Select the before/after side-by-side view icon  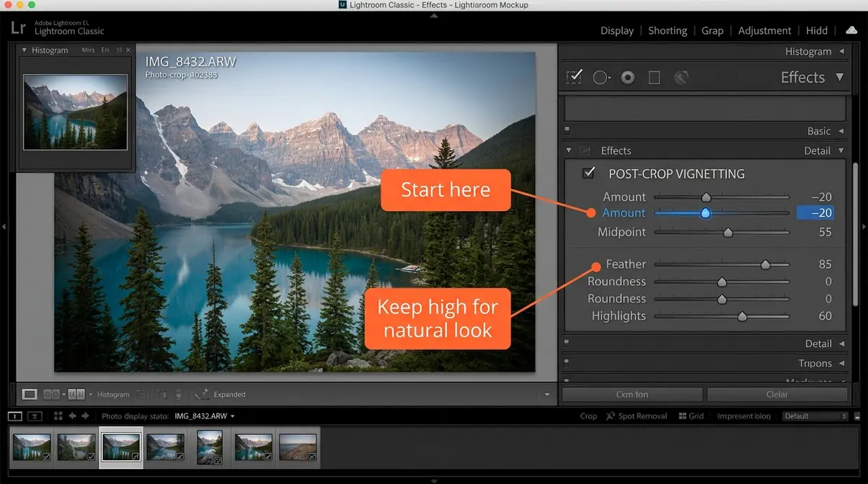[51, 394]
